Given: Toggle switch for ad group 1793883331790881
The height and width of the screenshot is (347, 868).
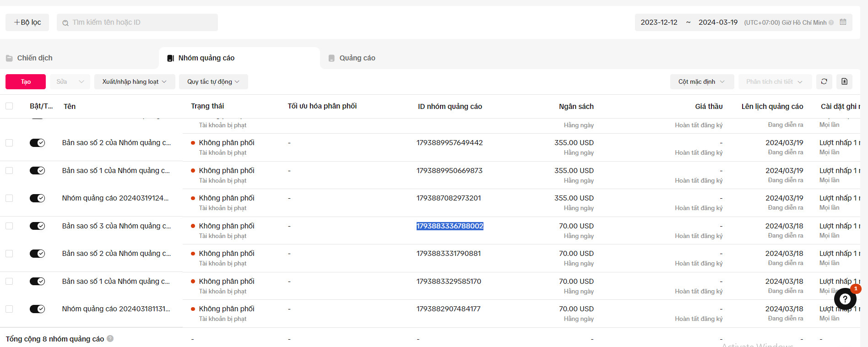Looking at the screenshot, I should 37,253.
